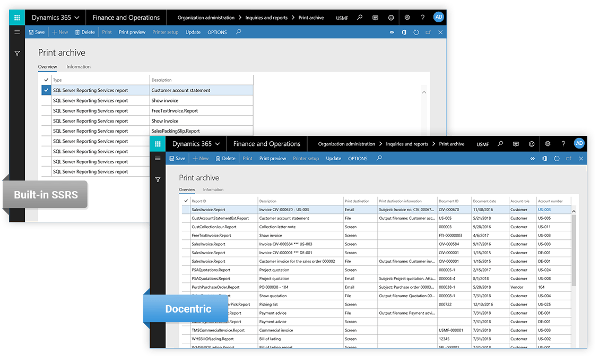
Task: Select Overview tab in Docentric window
Action: coord(187,189)
